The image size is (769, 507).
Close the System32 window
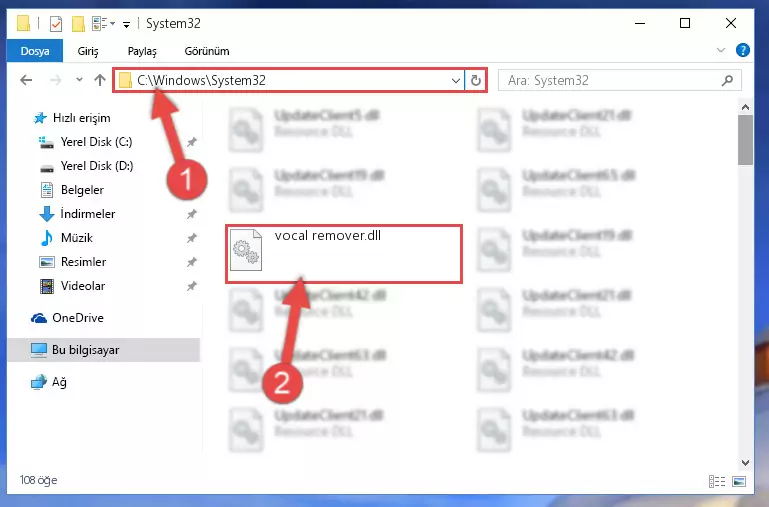point(731,24)
